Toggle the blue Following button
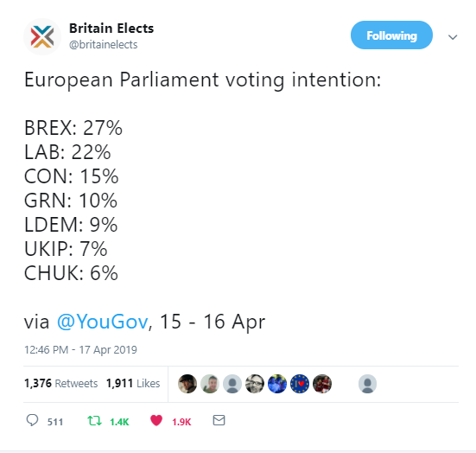 (x=391, y=35)
